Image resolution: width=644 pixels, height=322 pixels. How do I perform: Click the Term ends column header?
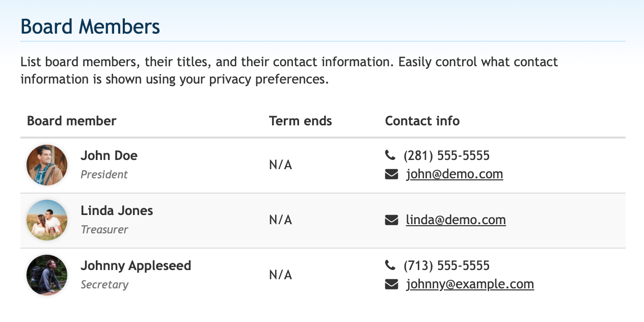pos(300,121)
